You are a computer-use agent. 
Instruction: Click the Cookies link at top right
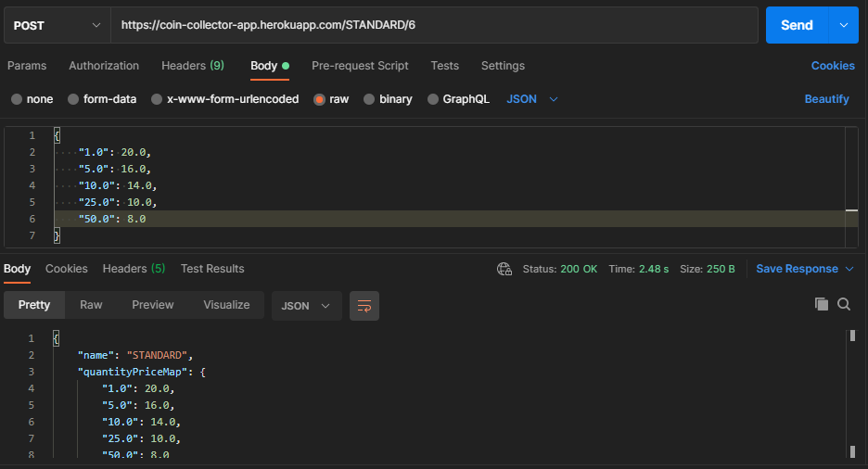(833, 66)
